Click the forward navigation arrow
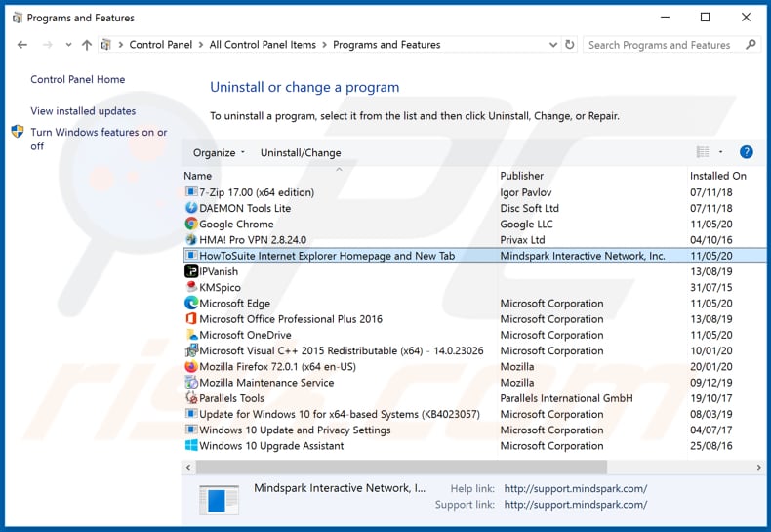771x532 pixels. (47, 45)
